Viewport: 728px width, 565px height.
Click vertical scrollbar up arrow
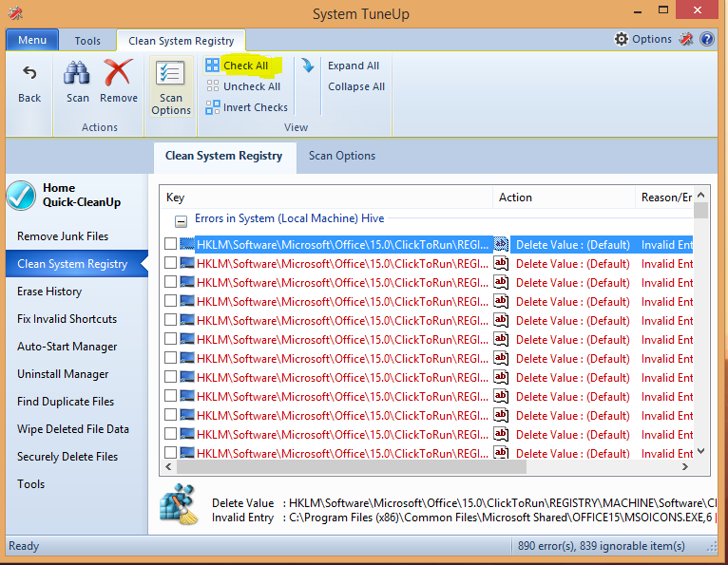point(701,195)
